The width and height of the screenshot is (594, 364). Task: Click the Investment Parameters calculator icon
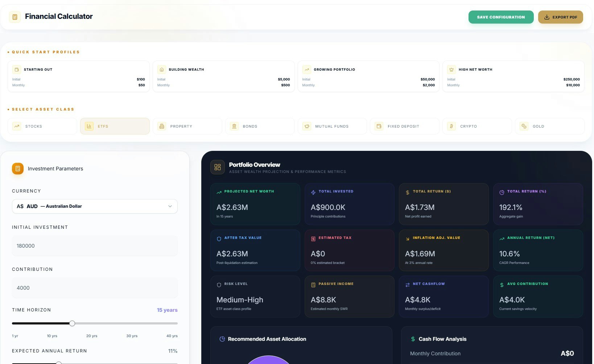coord(18,169)
